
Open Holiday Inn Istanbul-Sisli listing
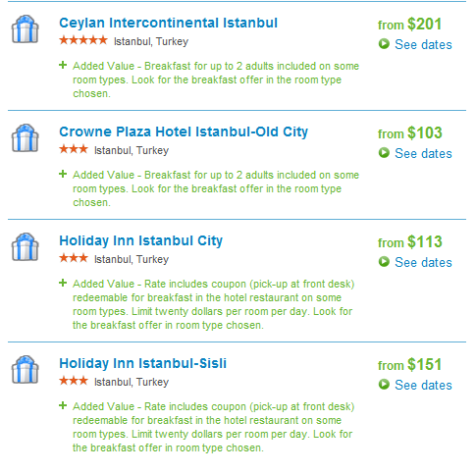[x=142, y=363]
